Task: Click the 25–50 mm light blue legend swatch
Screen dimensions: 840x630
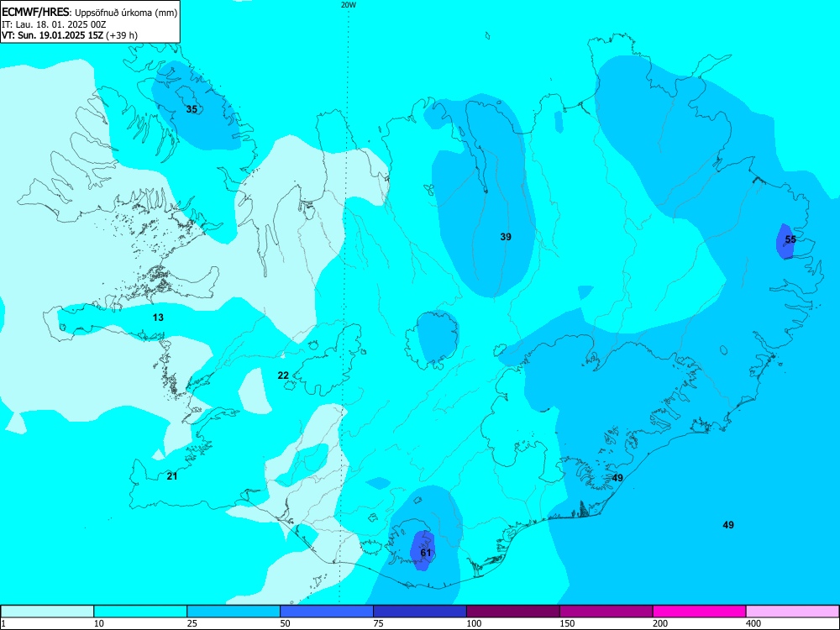Action: [x=234, y=612]
